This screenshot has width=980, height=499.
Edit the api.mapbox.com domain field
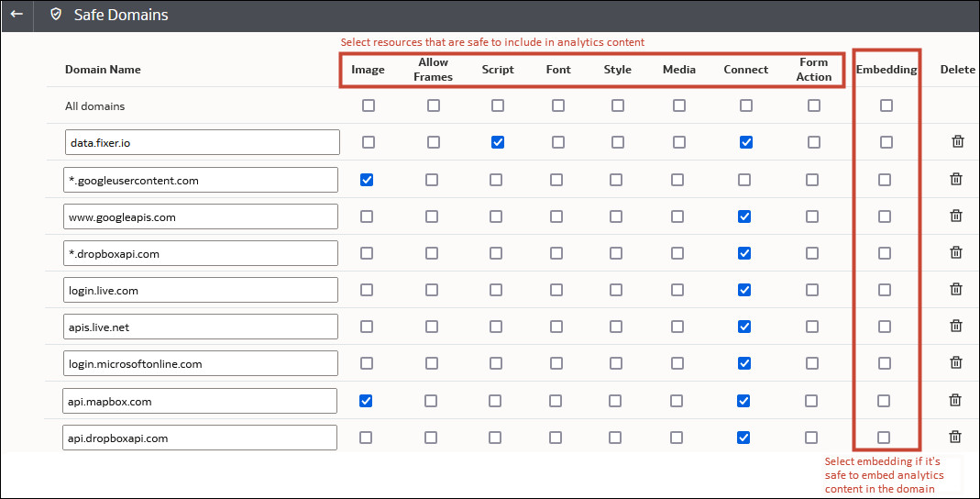pos(200,401)
